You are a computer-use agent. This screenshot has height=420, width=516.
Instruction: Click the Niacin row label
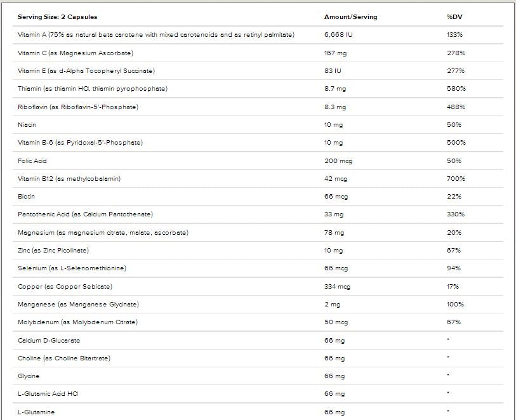click(27, 124)
